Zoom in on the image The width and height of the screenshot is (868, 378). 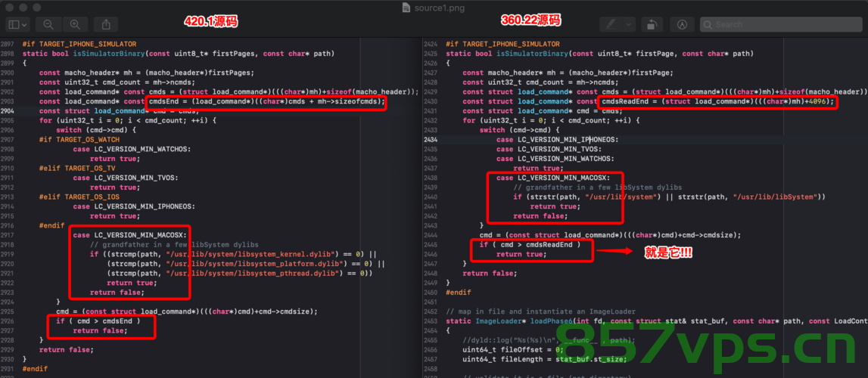[x=75, y=24]
